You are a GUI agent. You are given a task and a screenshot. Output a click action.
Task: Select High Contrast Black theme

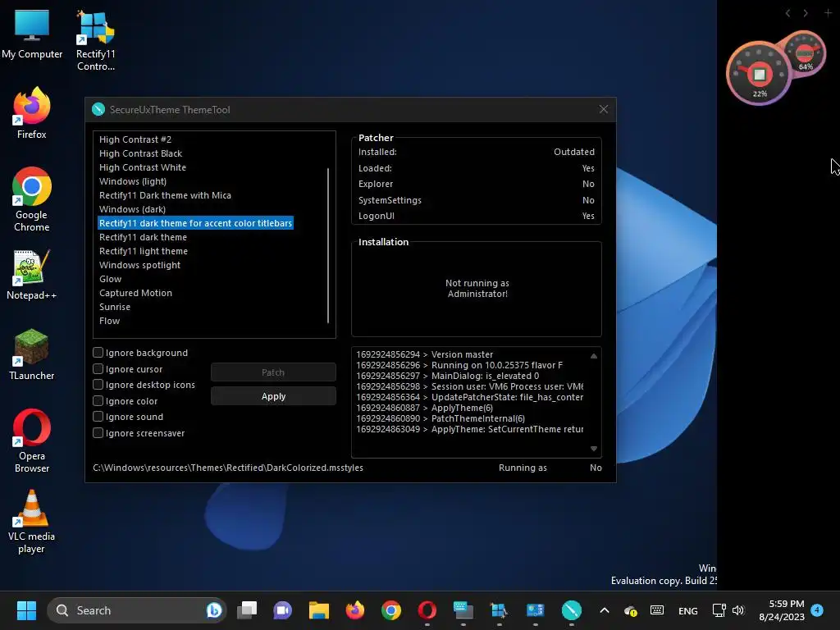140,153
